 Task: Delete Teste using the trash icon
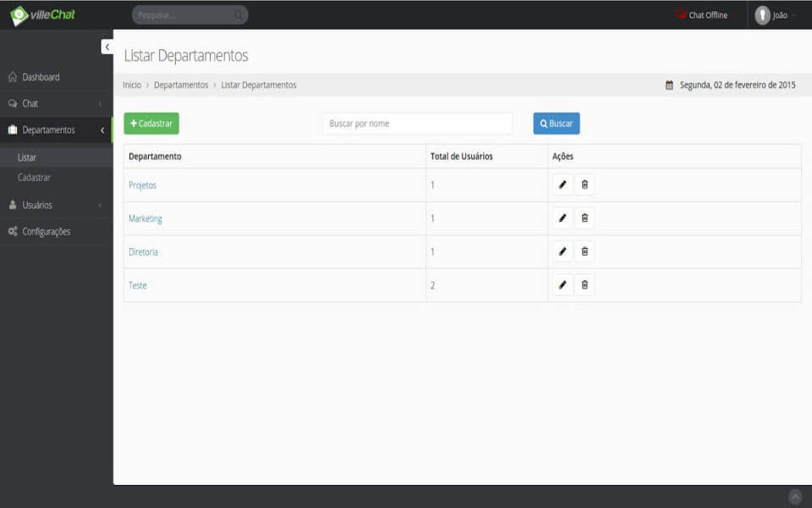[584, 284]
